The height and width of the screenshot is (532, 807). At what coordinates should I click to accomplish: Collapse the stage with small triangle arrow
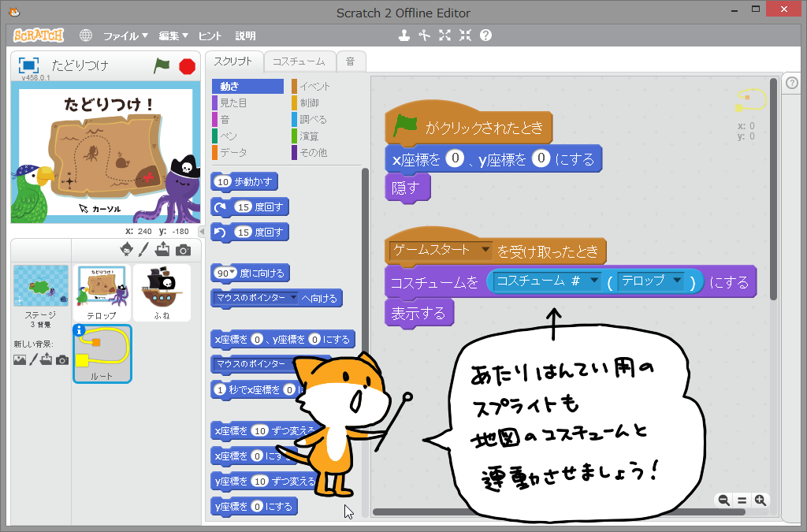(x=202, y=232)
